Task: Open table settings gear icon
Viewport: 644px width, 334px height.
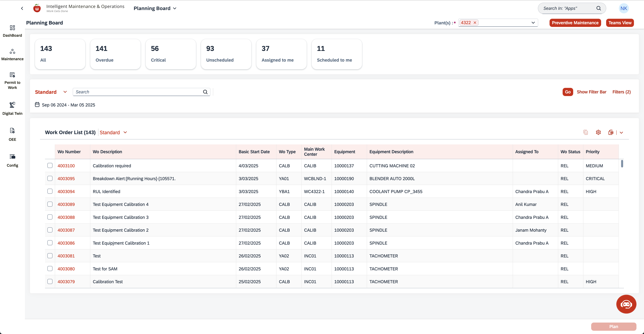Action: tap(598, 132)
